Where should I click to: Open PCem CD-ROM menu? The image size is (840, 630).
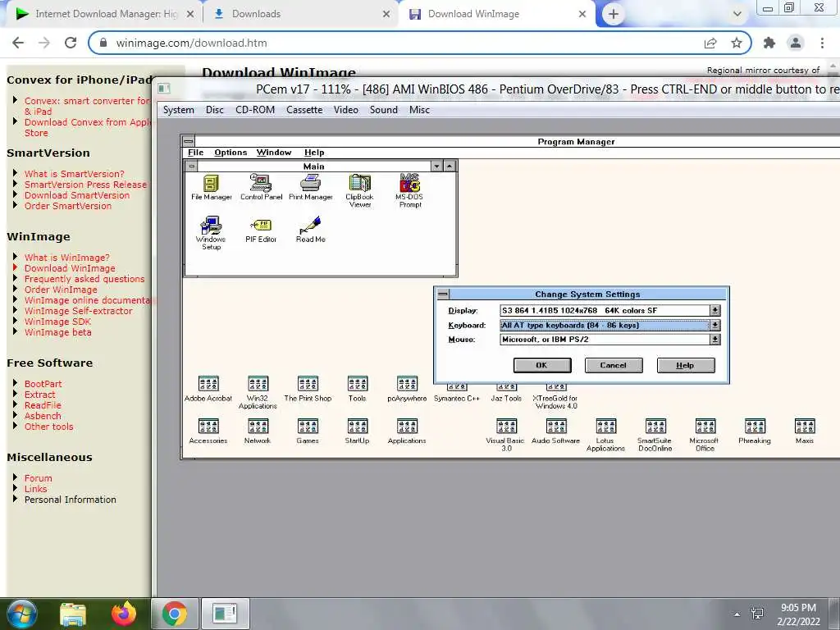(255, 110)
